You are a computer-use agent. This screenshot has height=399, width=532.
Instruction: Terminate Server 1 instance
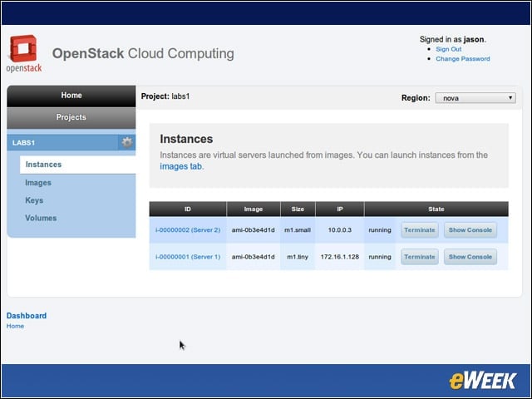pyautogui.click(x=419, y=257)
